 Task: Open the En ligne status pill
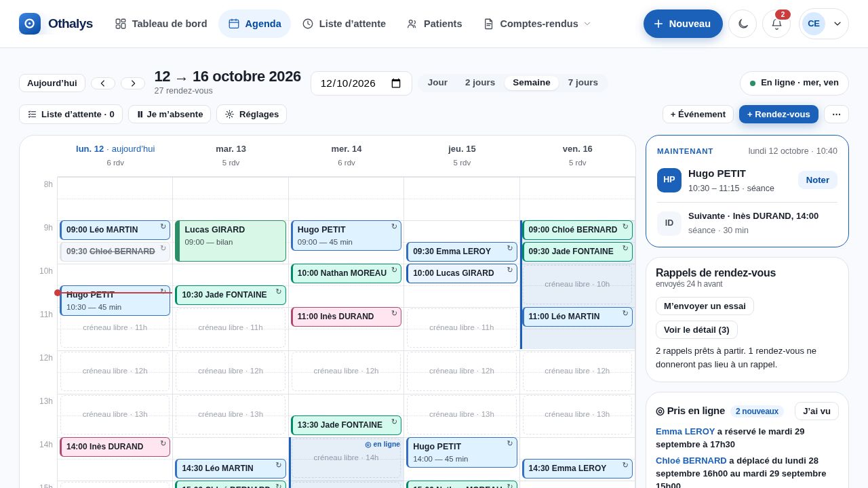tap(794, 83)
